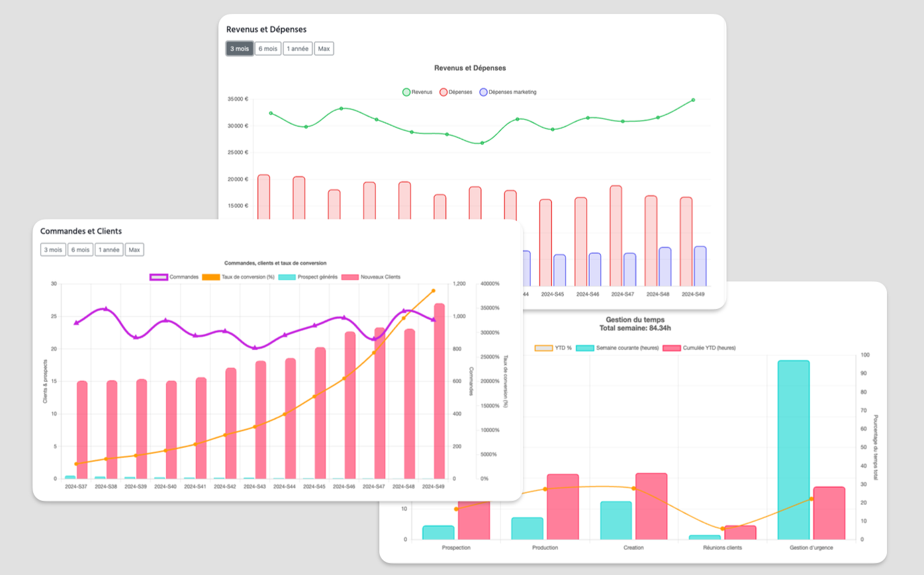Select '3 mois' in Revenus et Dépenses card
The height and width of the screenshot is (575, 924).
pyautogui.click(x=240, y=49)
